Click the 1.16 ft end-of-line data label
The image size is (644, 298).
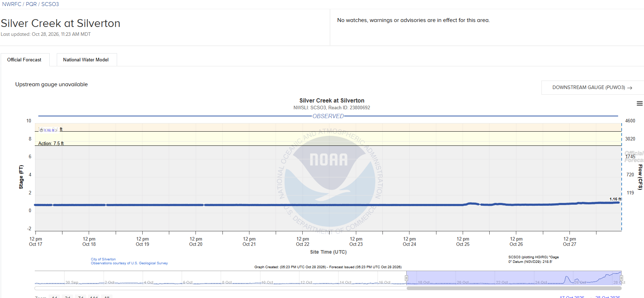point(615,199)
